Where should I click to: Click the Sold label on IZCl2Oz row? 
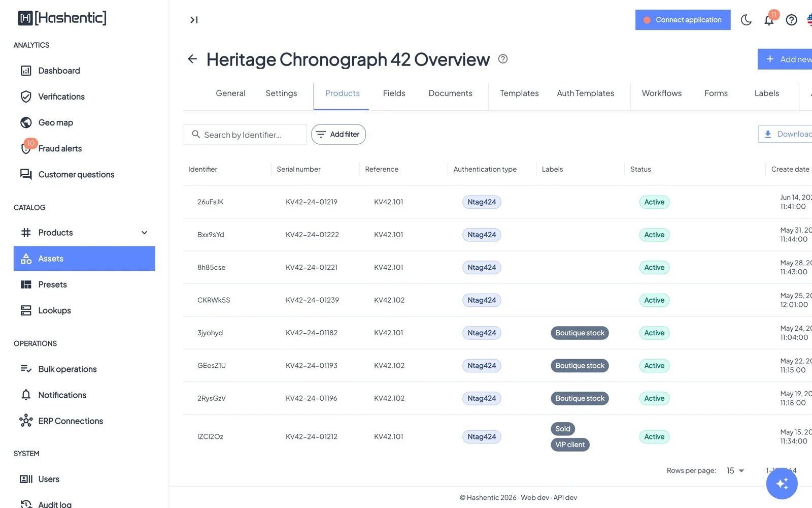click(x=563, y=429)
